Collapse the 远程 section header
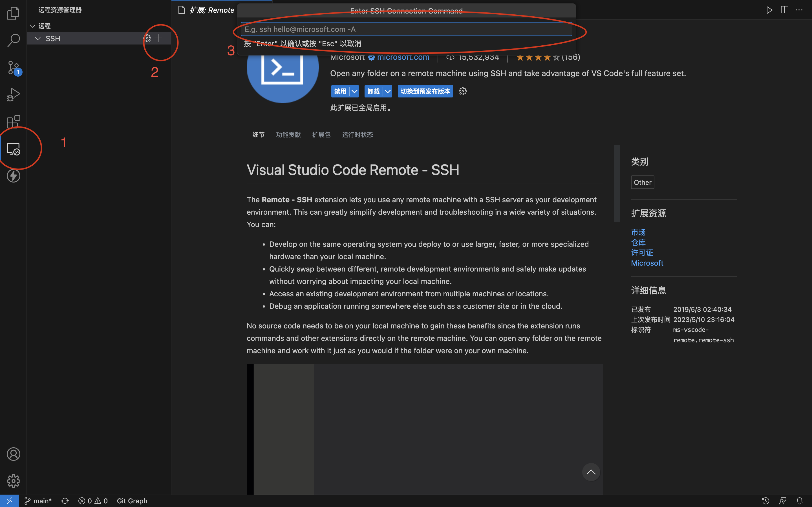The height and width of the screenshot is (507, 812). [33, 26]
